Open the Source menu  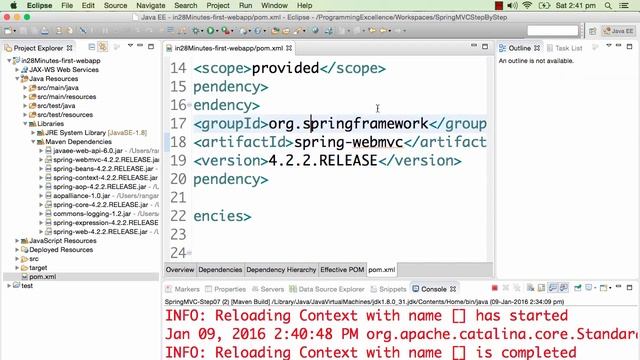pos(116,6)
